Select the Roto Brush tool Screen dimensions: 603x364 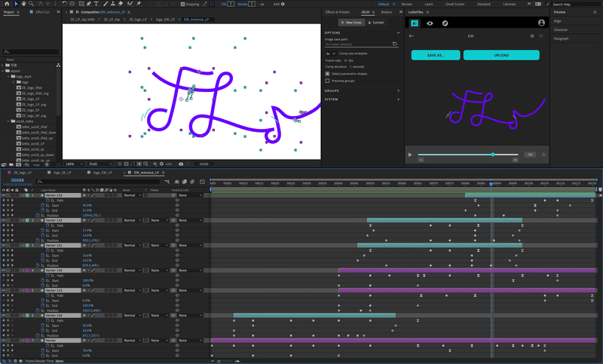click(x=130, y=4)
